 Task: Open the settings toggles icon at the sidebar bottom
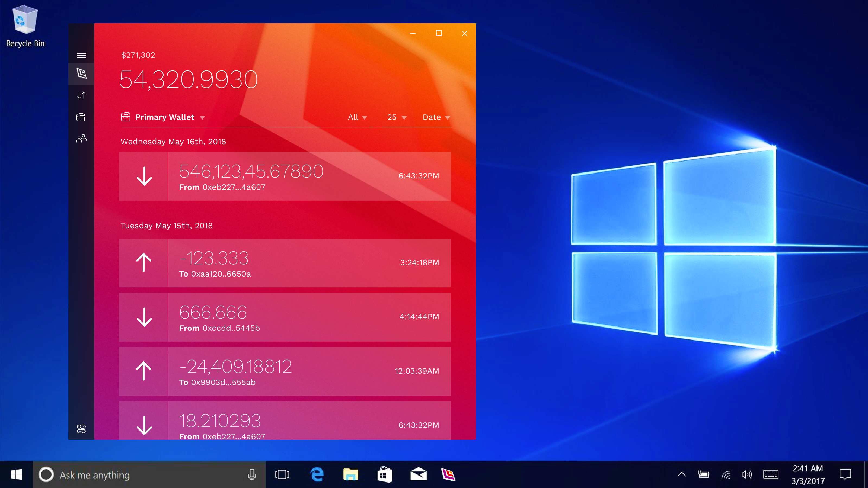81,429
